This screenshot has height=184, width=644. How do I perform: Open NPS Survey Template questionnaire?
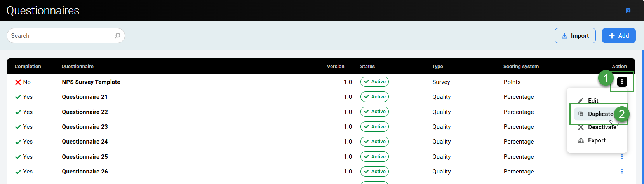tap(91, 82)
